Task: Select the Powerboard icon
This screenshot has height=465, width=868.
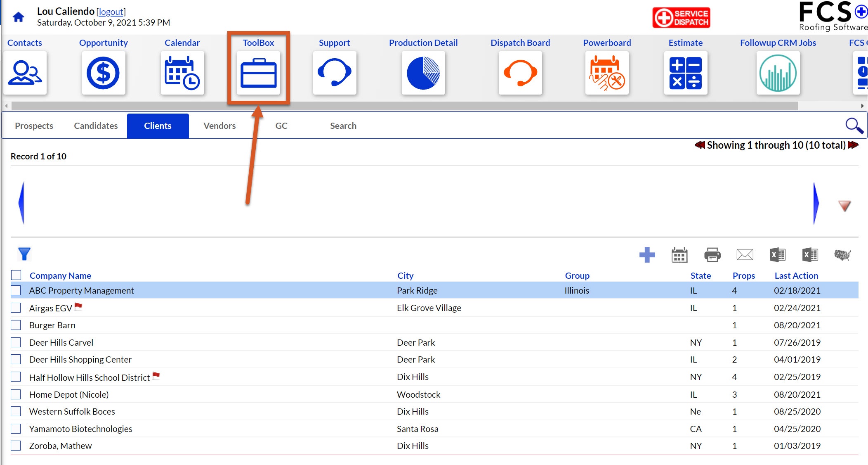Action: [606, 73]
